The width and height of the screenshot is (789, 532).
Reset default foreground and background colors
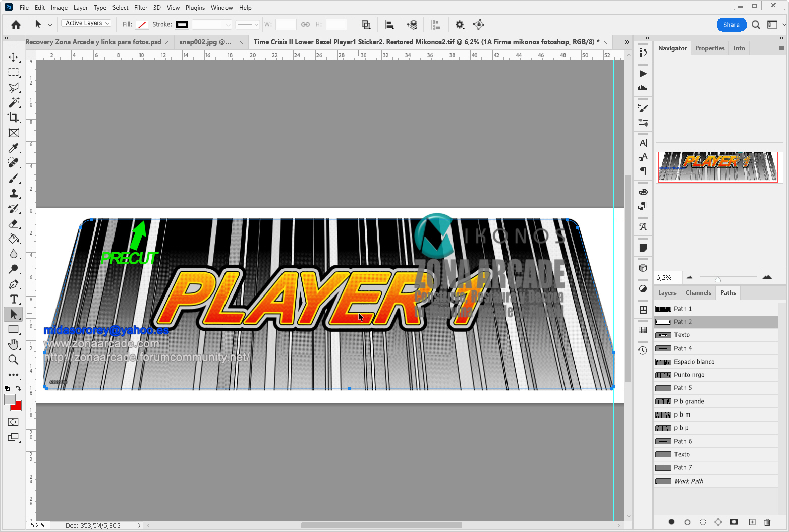coord(7,388)
